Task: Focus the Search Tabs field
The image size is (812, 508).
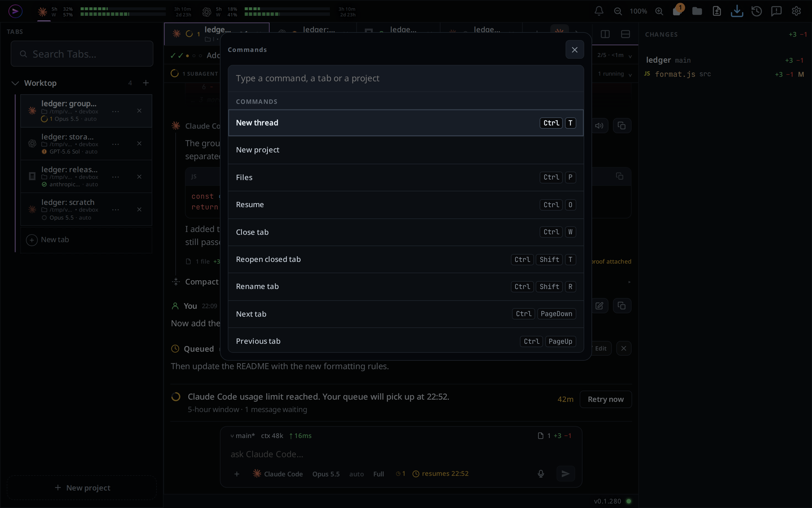Action: pyautogui.click(x=82, y=54)
